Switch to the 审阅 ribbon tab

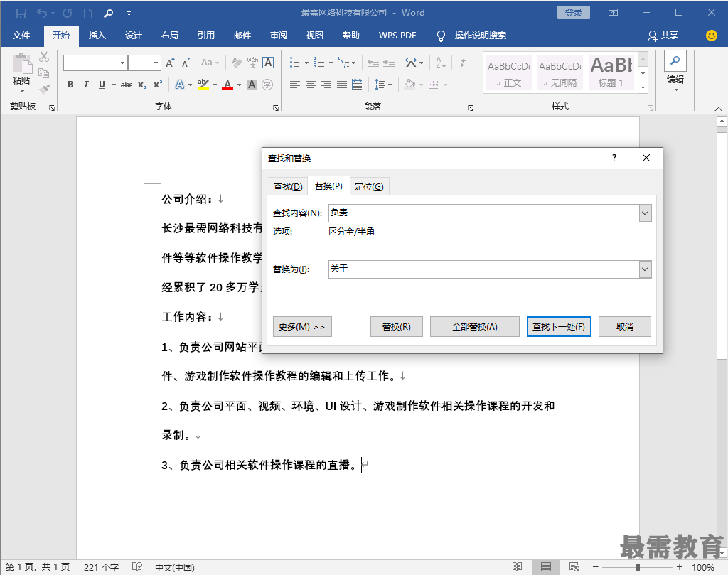point(279,36)
